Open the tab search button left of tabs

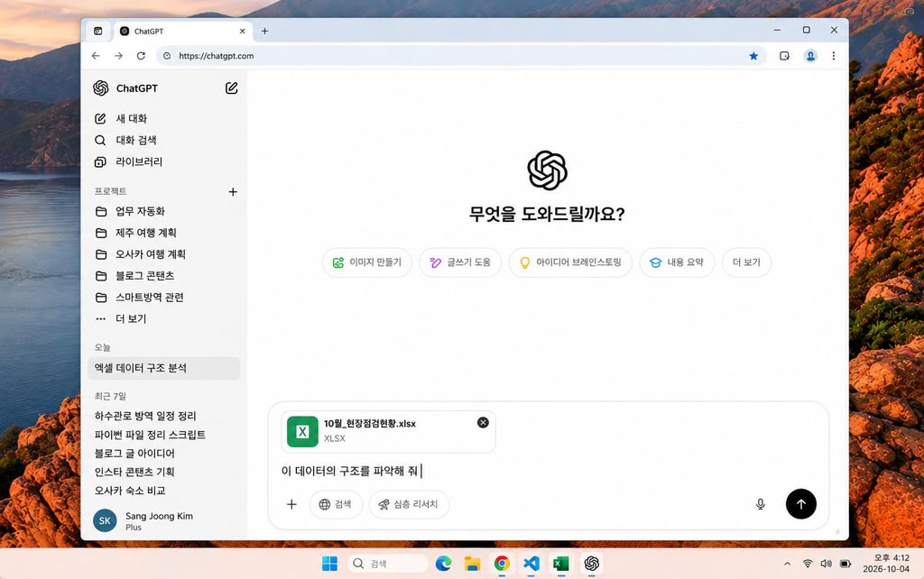click(98, 32)
